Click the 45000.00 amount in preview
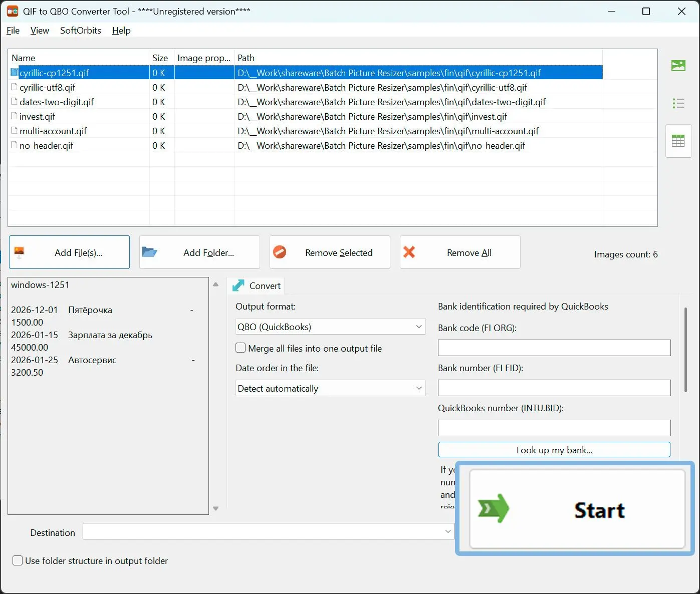The width and height of the screenshot is (700, 594). (30, 348)
